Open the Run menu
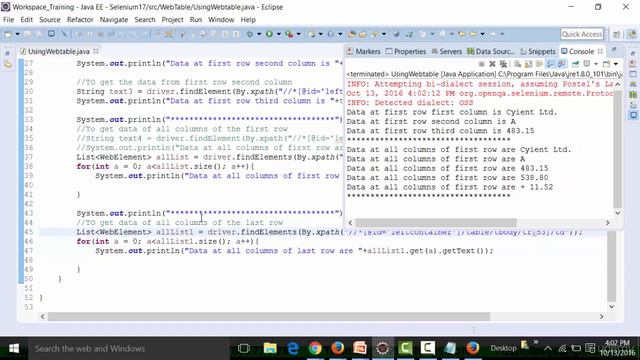Image resolution: width=640 pixels, height=360 pixels. pyautogui.click(x=196, y=20)
